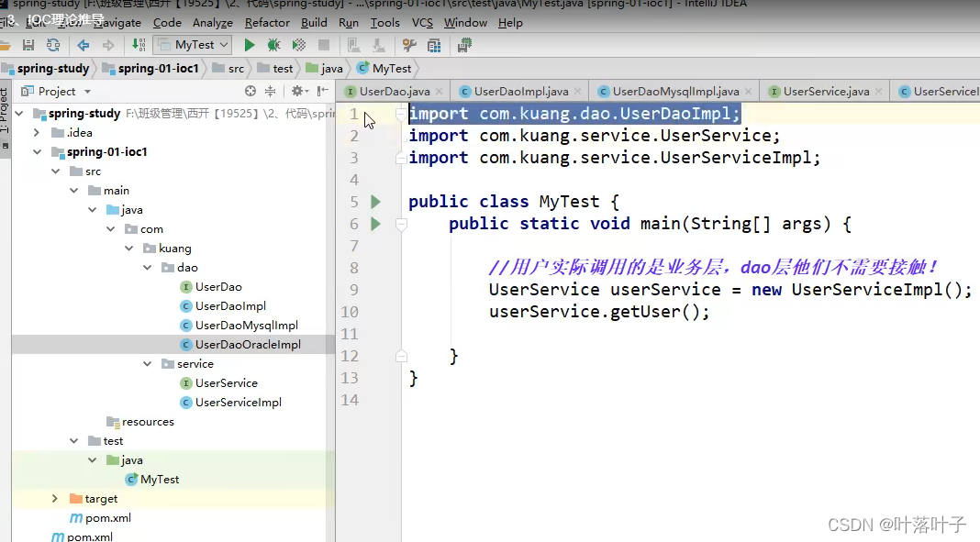Viewport: 980px width, 542px height.
Task: Open the Window menu
Action: 465,23
